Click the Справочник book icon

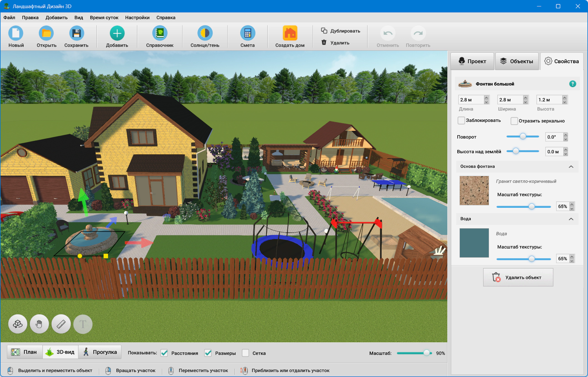click(x=160, y=33)
